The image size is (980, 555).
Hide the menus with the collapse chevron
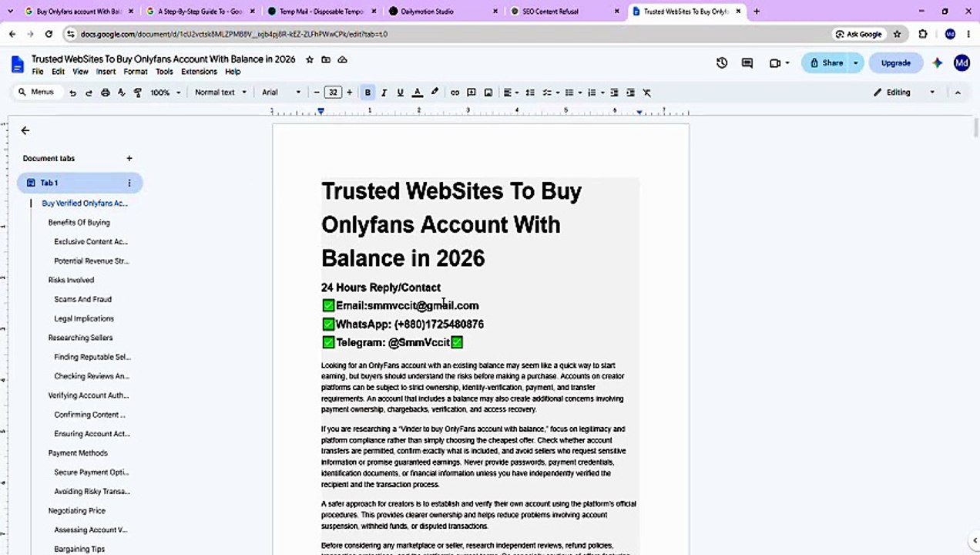(x=958, y=92)
